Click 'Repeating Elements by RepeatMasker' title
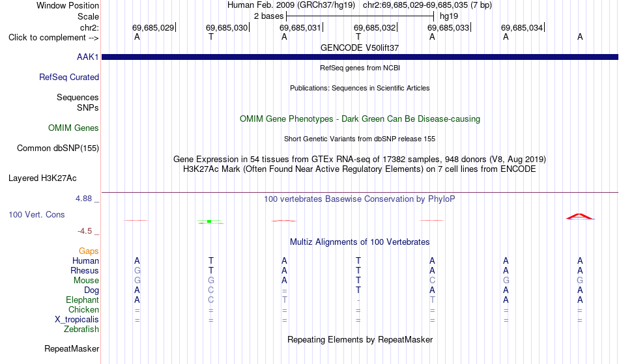This screenshot has width=619, height=364. pyautogui.click(x=360, y=340)
